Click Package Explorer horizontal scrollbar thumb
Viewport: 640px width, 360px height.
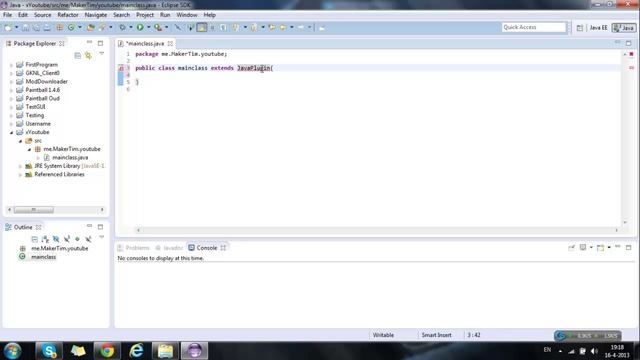pos(34,210)
